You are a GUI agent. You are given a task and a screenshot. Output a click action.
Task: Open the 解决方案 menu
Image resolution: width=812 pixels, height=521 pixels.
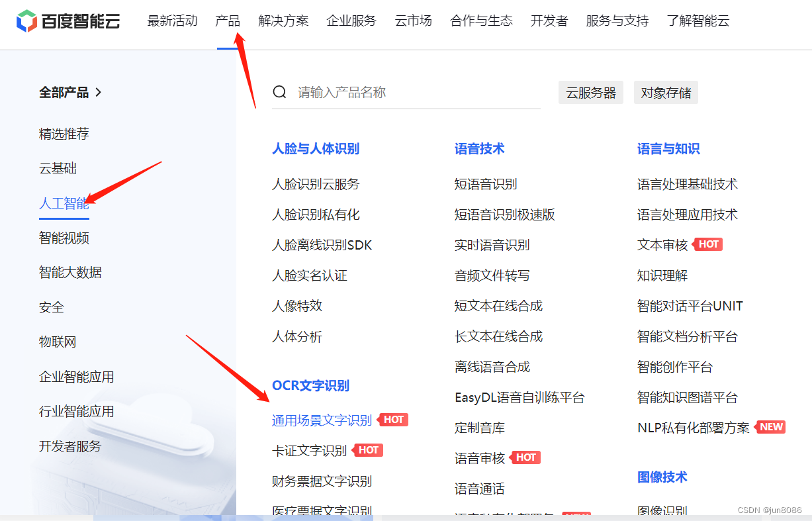283,21
